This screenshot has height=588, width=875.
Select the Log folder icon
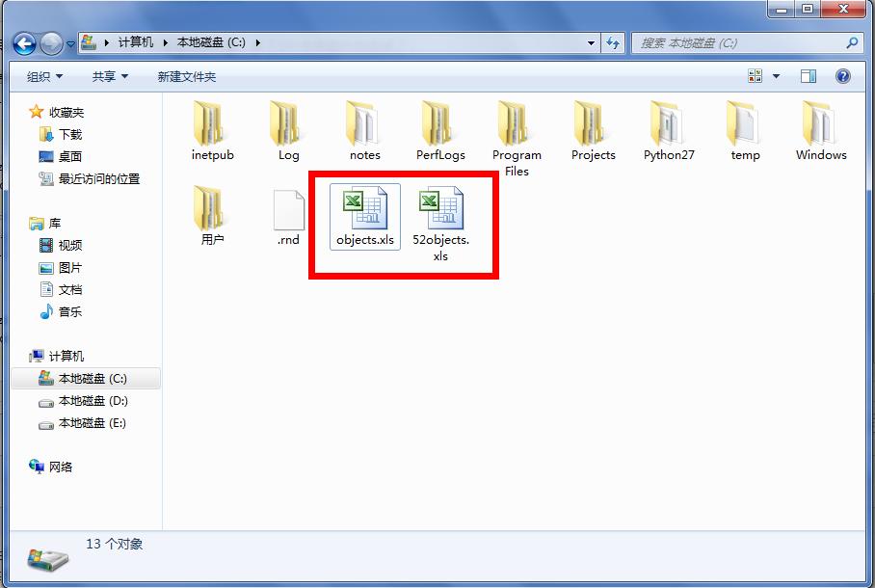285,122
